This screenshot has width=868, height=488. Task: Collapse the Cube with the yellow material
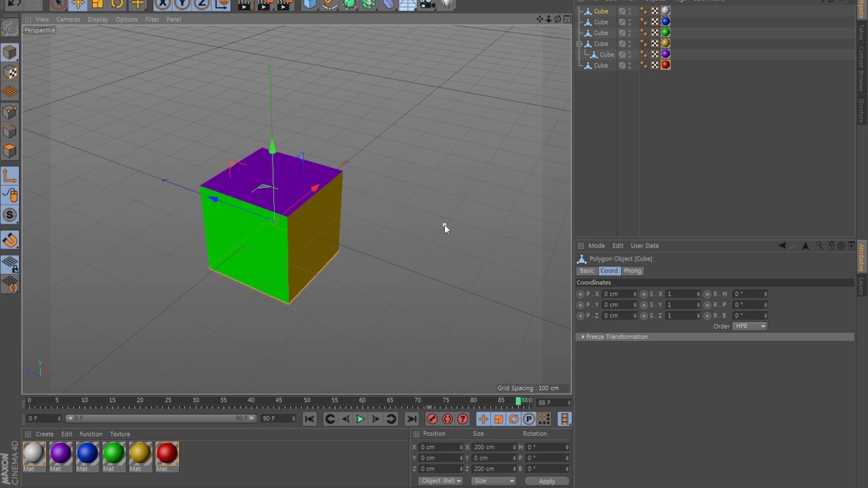(x=580, y=43)
